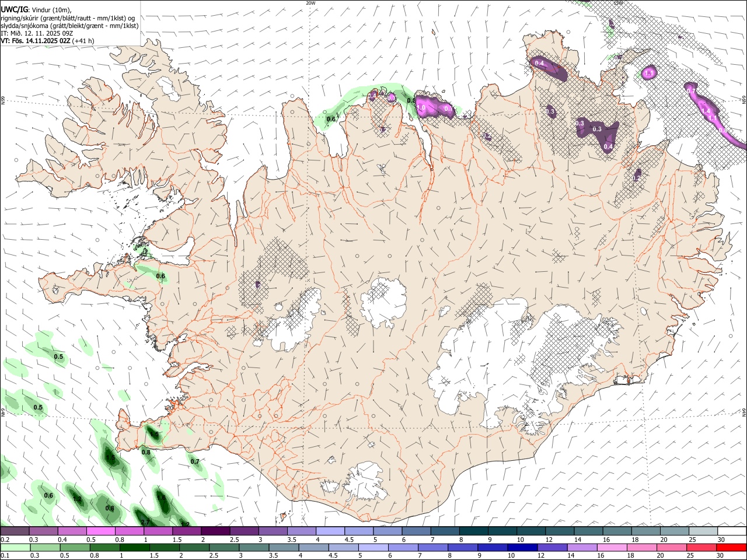Click the palest green swatch above 0.1 in rain legend

(15, 548)
